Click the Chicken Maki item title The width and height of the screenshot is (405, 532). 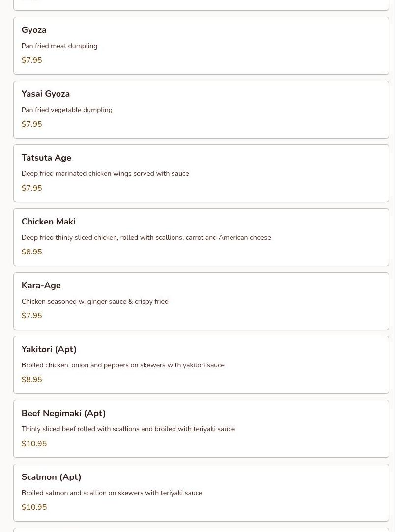(48, 222)
